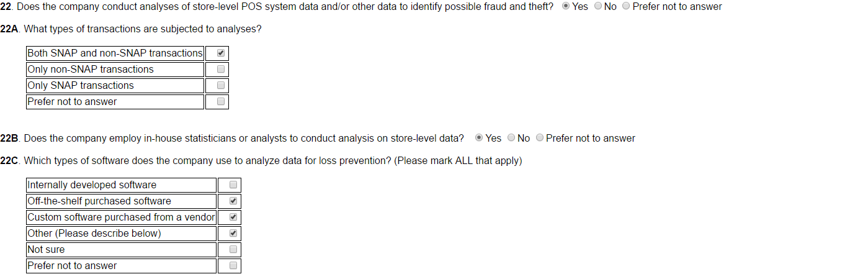868x279 pixels.
Task: Click the Both SNAP and non-SNAP label
Action: pyautogui.click(x=115, y=53)
